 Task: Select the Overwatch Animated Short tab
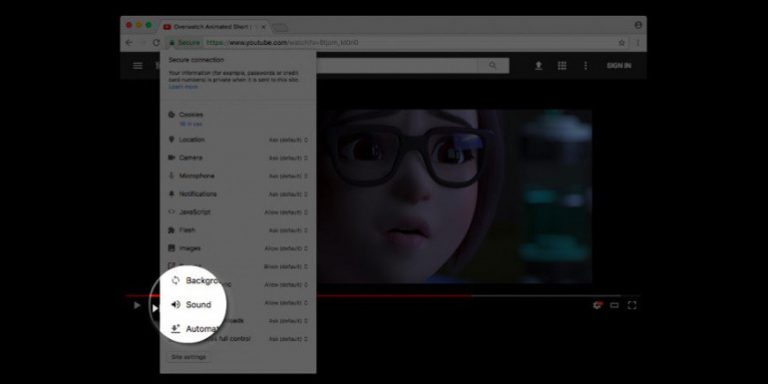[214, 27]
